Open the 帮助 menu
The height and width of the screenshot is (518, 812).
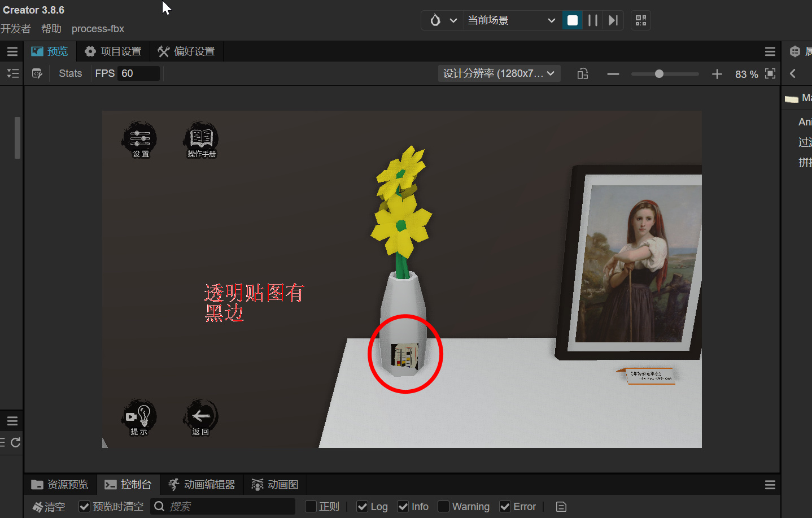[x=51, y=29]
